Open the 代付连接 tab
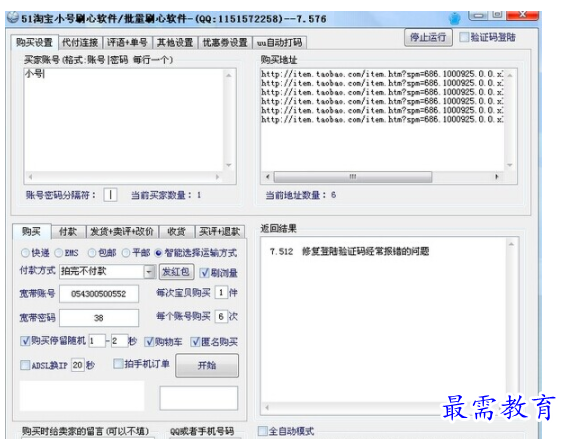This screenshot has height=439, width=564. (x=80, y=43)
